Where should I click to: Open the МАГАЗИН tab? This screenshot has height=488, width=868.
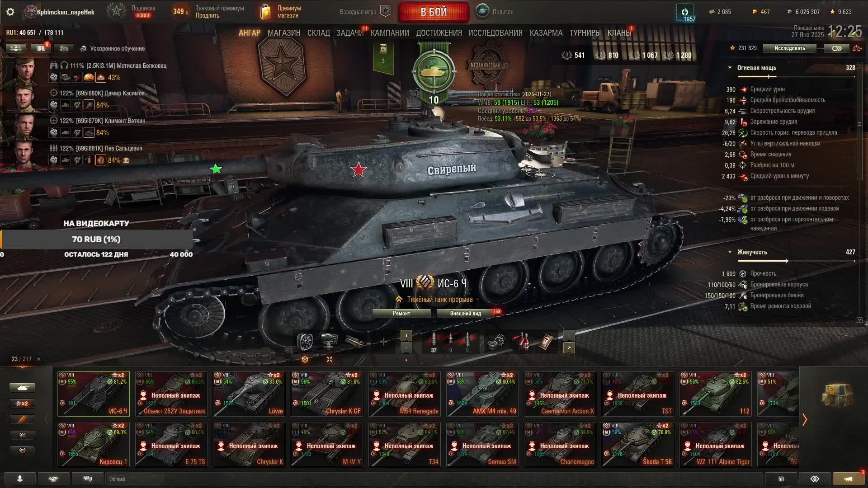[x=284, y=33]
